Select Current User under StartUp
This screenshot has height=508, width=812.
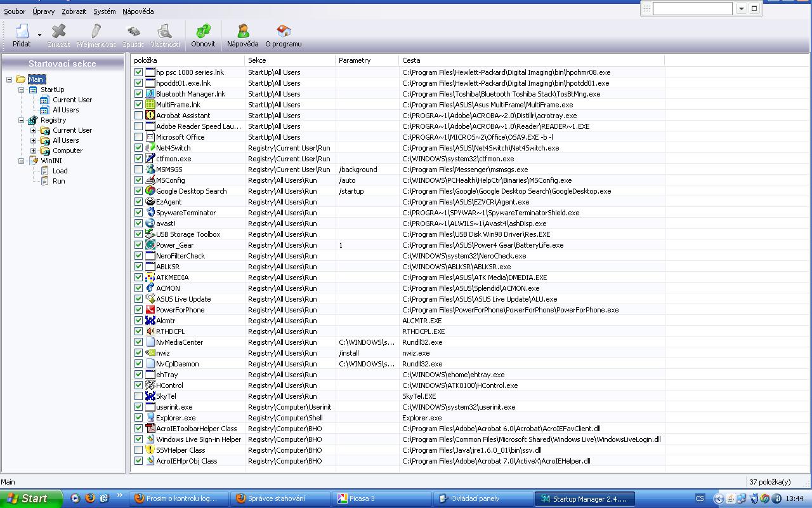click(72, 100)
